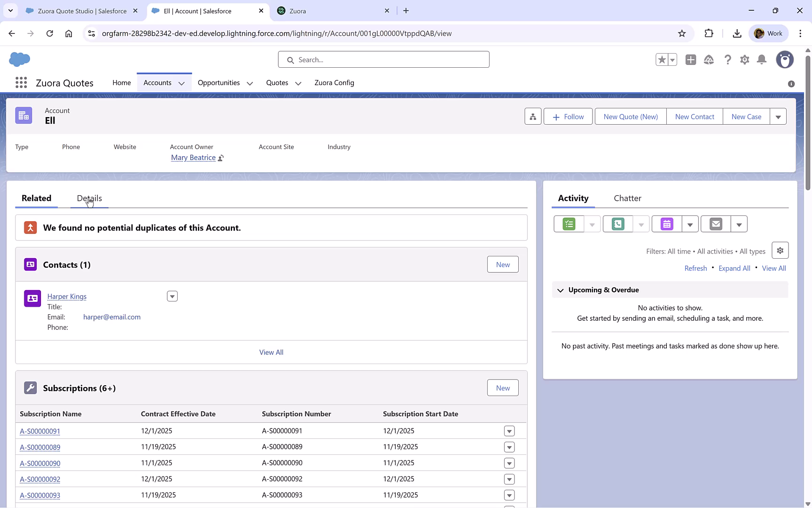Open the Activity filters settings gear
The width and height of the screenshot is (812, 508).
780,250
